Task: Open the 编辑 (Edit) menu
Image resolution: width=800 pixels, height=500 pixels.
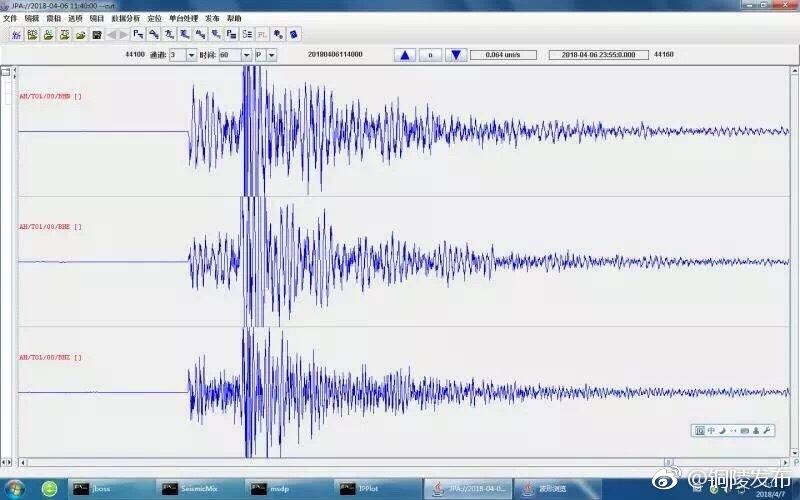Action: point(32,18)
